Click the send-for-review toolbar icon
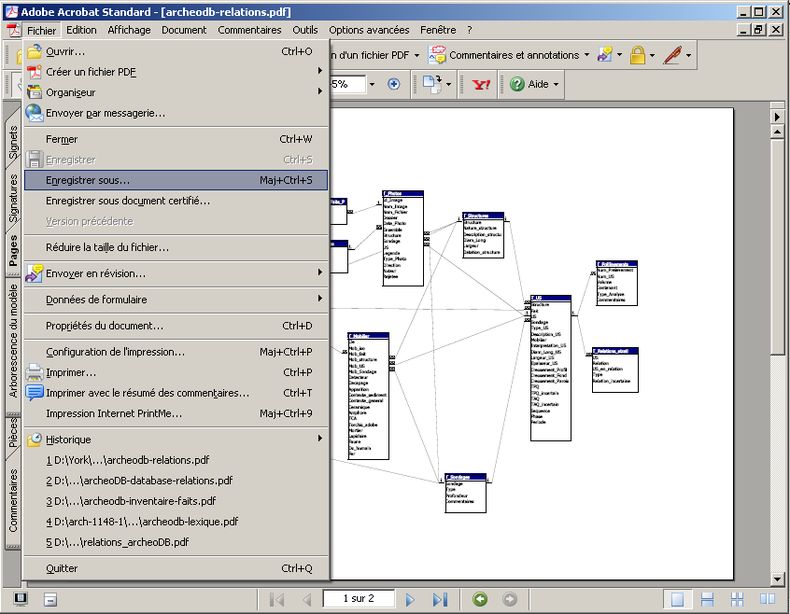This screenshot has height=614, width=790. (x=605, y=55)
